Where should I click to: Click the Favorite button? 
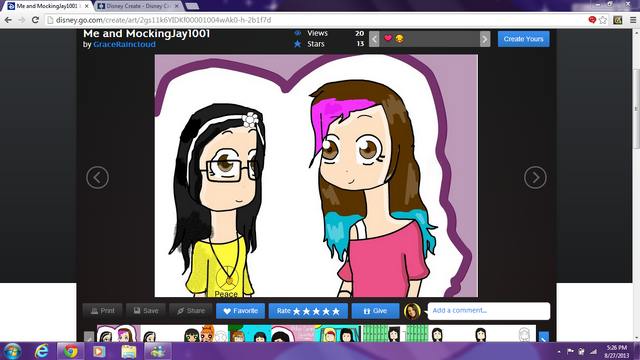click(x=240, y=311)
